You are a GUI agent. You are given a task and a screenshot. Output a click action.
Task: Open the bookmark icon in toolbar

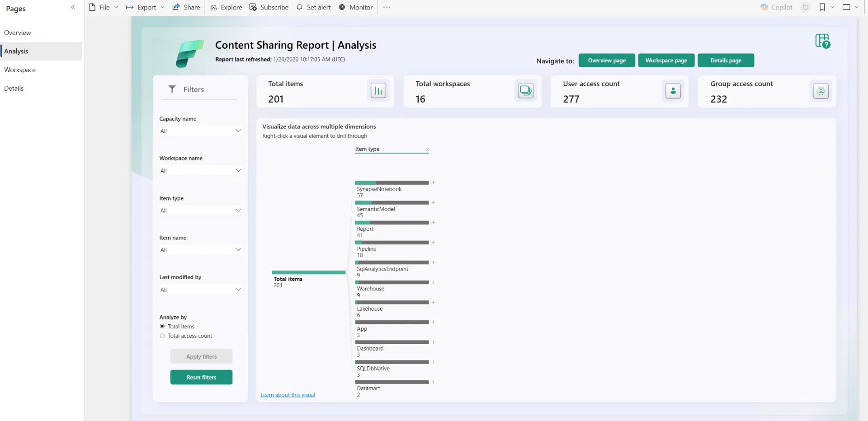point(822,7)
